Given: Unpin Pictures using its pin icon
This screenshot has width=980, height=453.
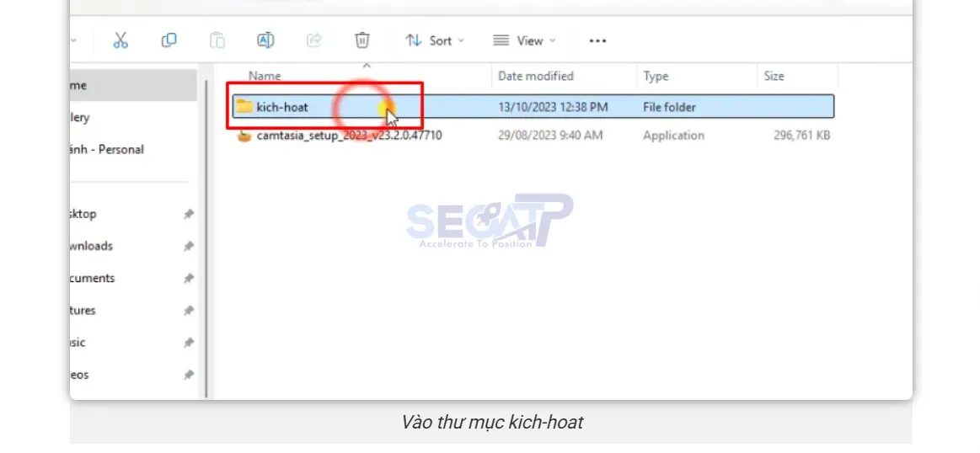Looking at the screenshot, I should point(188,311).
